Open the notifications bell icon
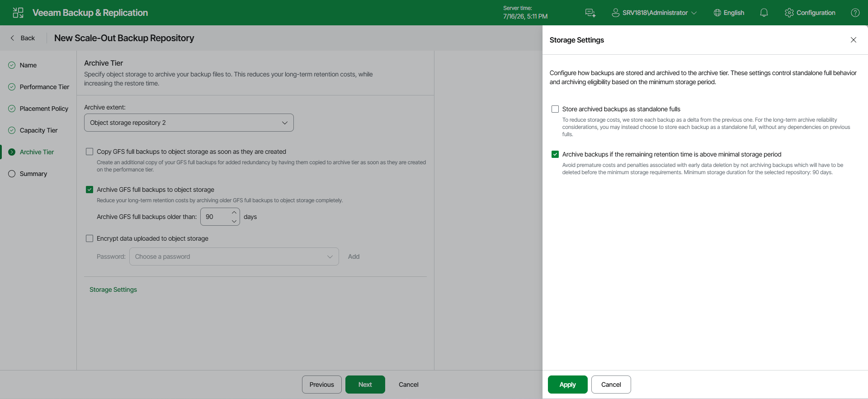The height and width of the screenshot is (399, 868). coord(764,13)
